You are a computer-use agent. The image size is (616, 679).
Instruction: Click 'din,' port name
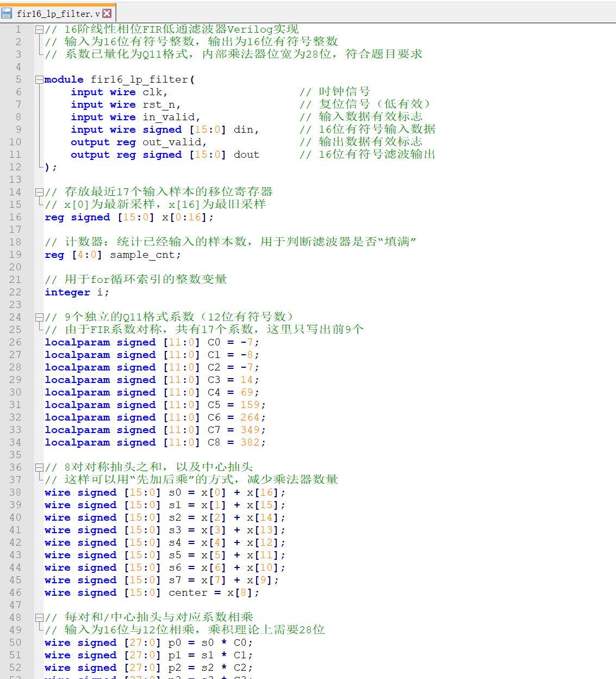(247, 129)
